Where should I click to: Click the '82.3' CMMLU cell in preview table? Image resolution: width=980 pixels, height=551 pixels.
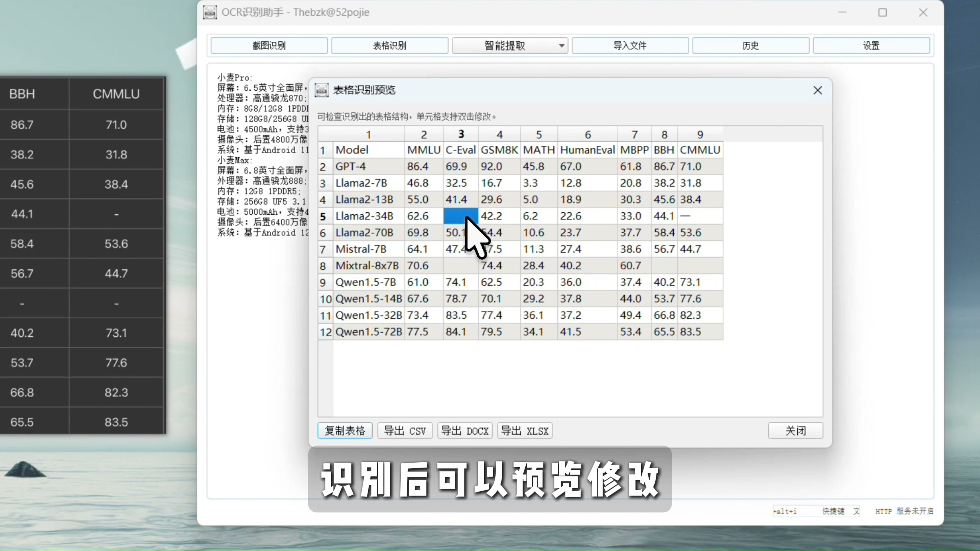700,315
